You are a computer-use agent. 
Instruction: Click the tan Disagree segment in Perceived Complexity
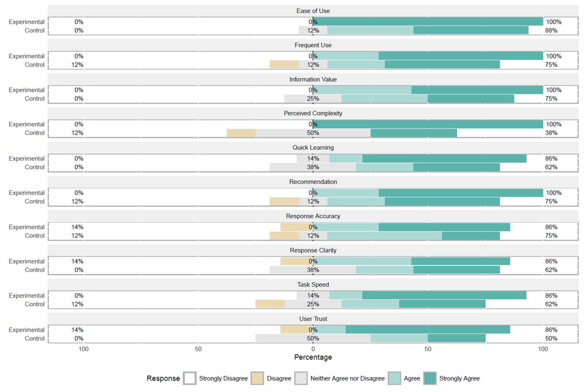pos(241,133)
